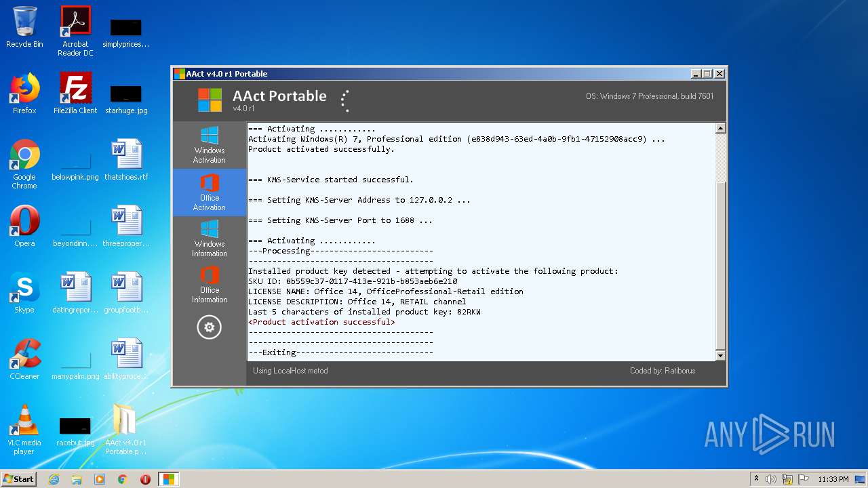
Task: Click 'SKU ID' log line
Action: [x=353, y=281]
